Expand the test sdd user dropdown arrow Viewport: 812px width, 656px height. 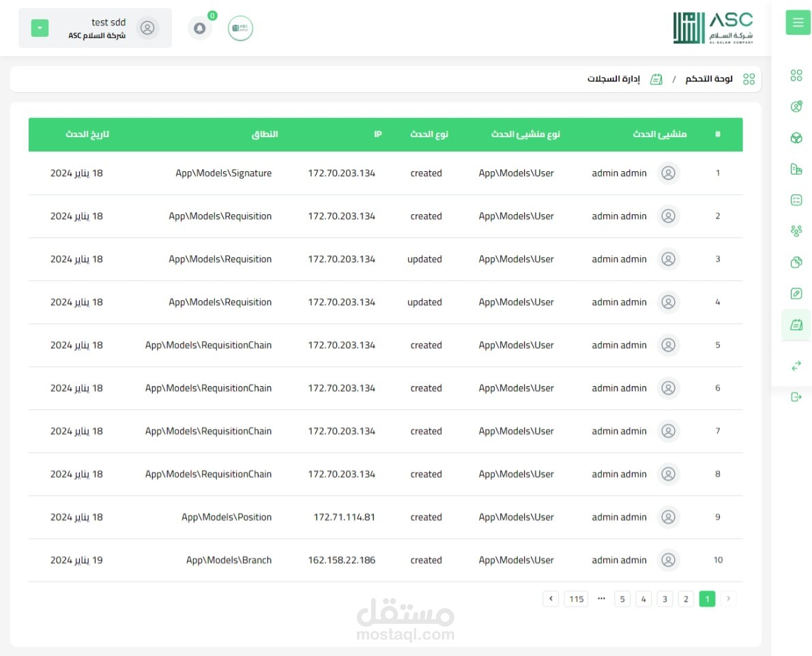pos(40,29)
